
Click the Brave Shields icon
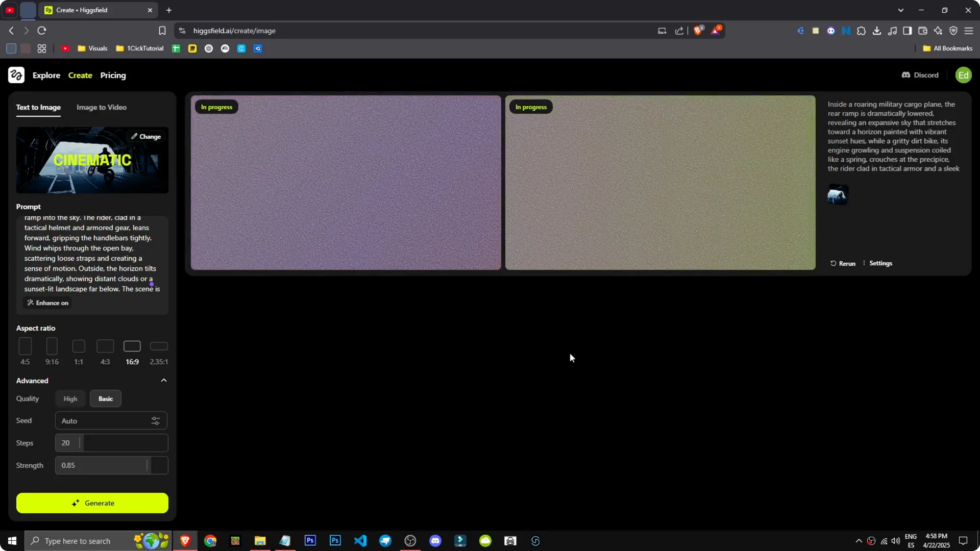click(x=698, y=31)
